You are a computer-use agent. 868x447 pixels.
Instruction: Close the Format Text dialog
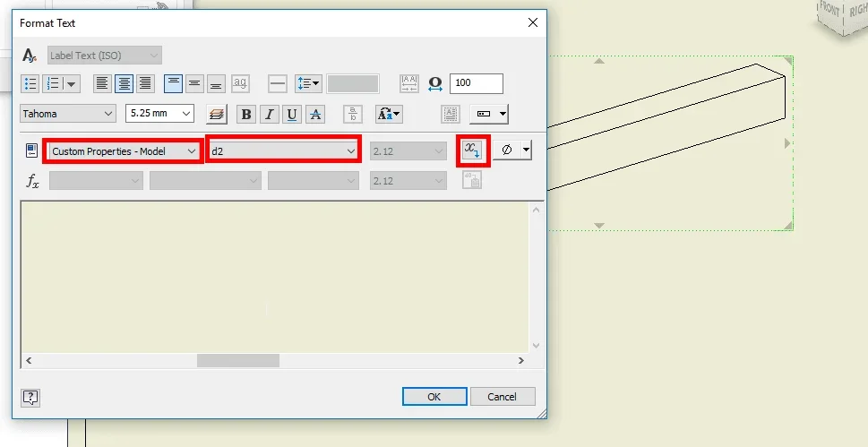tap(533, 22)
